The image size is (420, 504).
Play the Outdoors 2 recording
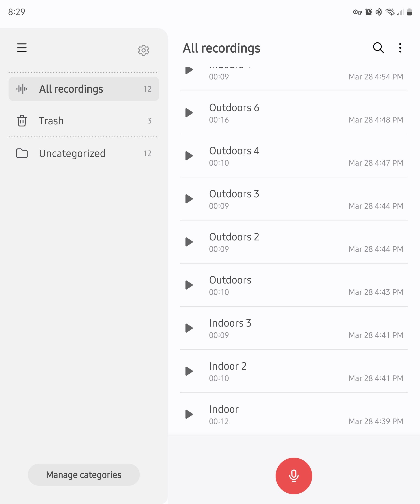pyautogui.click(x=189, y=242)
